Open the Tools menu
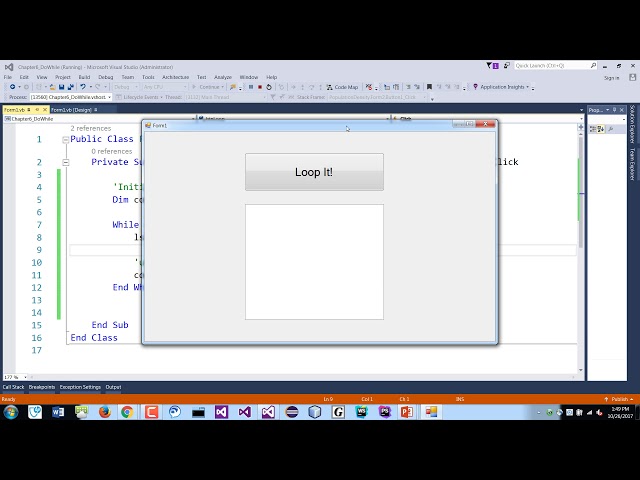The height and width of the screenshot is (480, 640). pyautogui.click(x=148, y=77)
